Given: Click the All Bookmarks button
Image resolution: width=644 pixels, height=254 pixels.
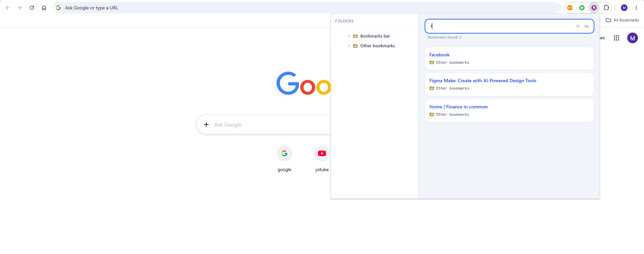Looking at the screenshot, I should pos(623,20).
